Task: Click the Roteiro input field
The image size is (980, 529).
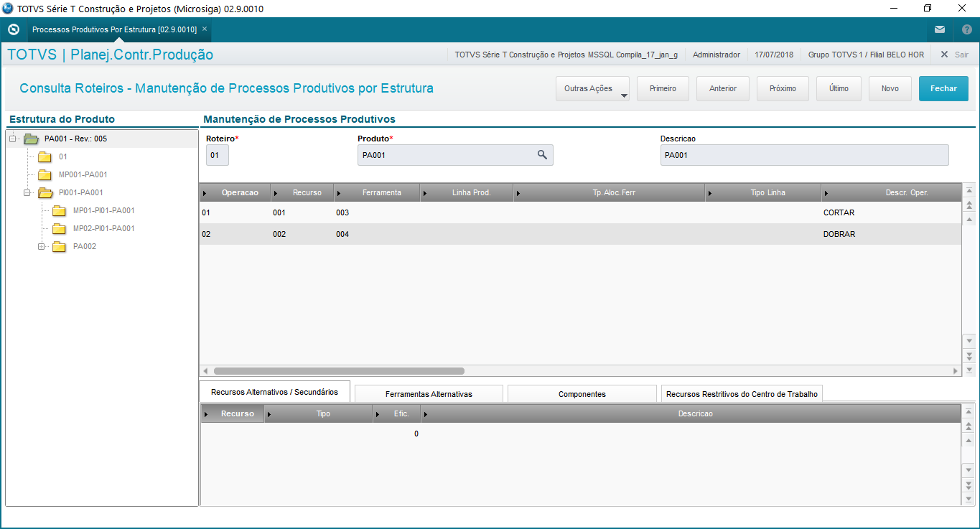Action: 217,155
